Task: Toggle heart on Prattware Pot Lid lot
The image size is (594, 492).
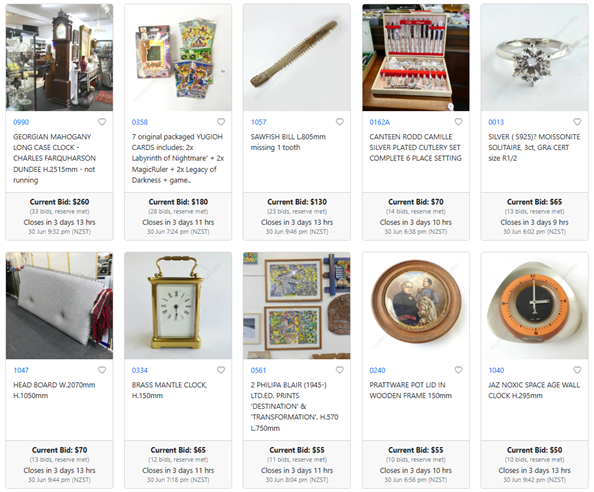Action: (458, 370)
